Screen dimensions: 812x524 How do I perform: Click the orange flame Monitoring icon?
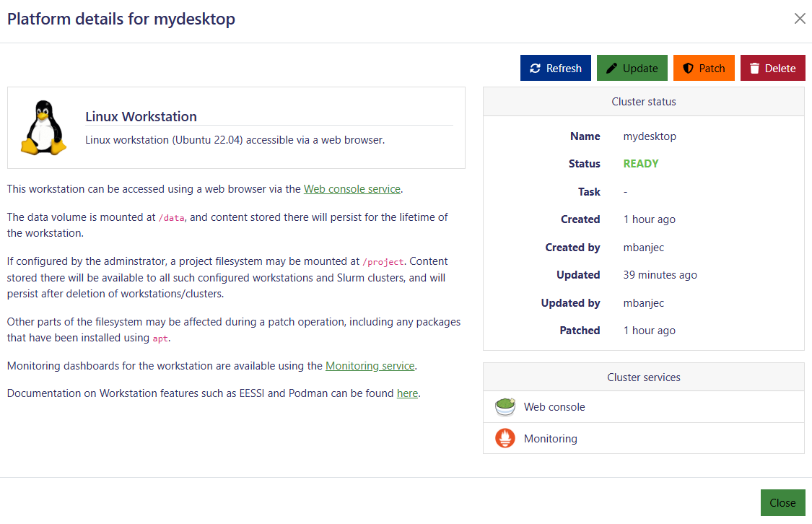point(505,438)
